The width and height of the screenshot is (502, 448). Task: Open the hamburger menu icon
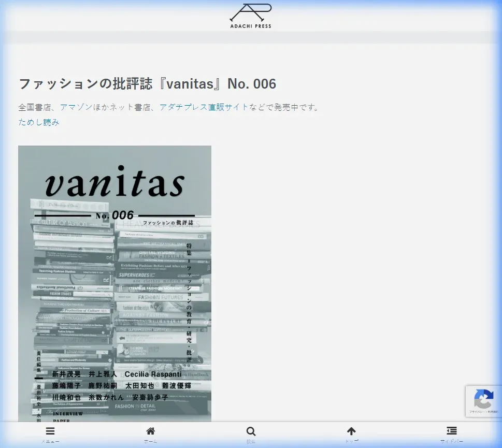[50, 431]
